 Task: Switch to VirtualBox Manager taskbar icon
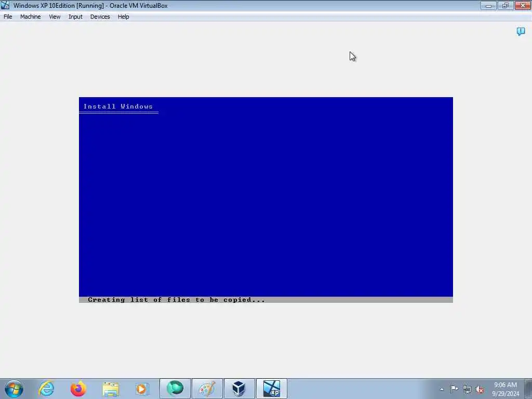tap(239, 389)
